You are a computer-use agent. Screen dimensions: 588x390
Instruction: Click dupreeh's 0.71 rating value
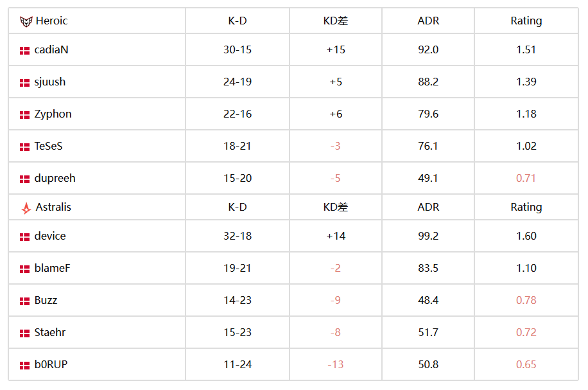click(x=526, y=178)
